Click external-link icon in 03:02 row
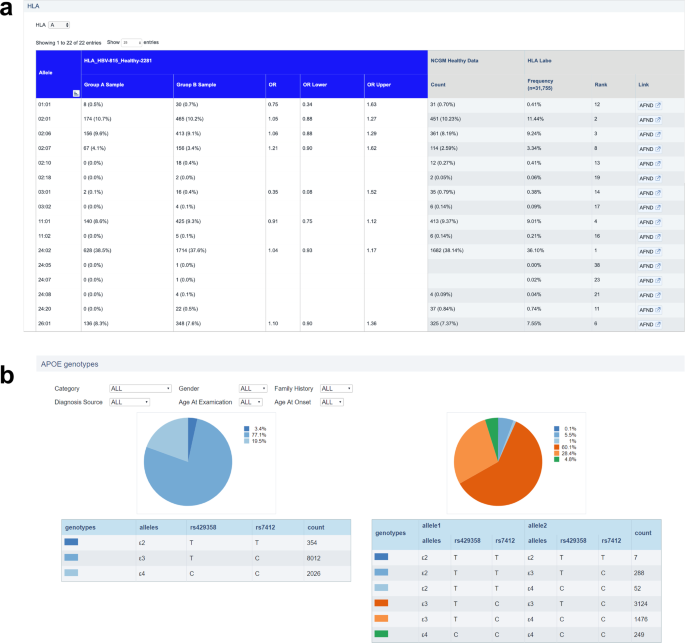This screenshot has width=685, height=643. pos(658,207)
